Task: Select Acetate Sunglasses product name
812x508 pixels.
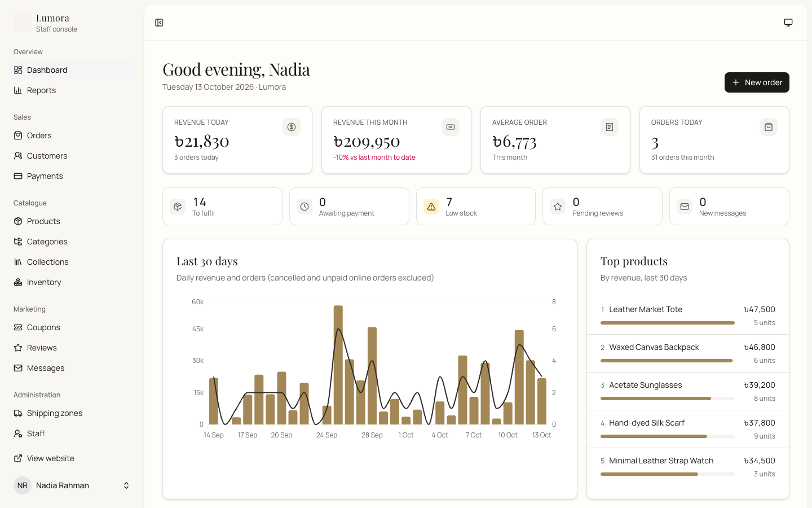Action: point(646,385)
